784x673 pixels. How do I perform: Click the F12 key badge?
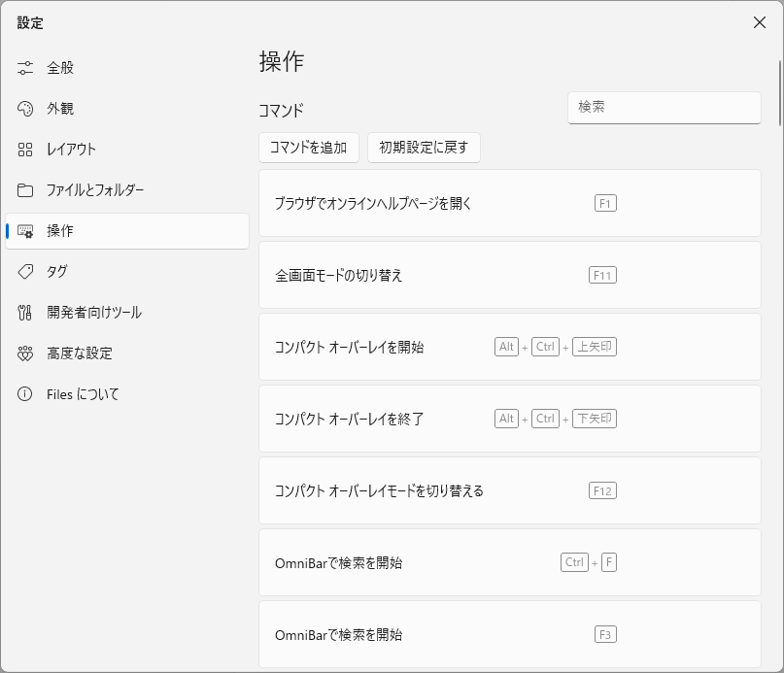coord(602,490)
